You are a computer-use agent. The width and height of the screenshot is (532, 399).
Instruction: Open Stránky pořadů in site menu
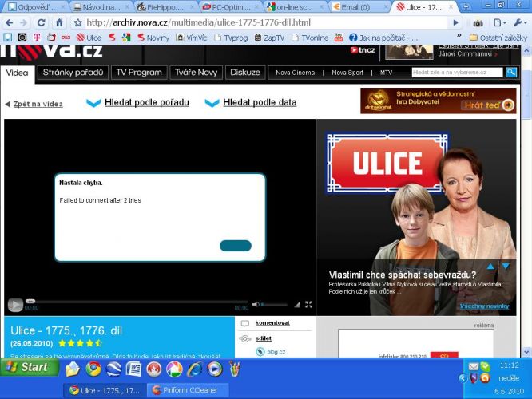click(73, 73)
